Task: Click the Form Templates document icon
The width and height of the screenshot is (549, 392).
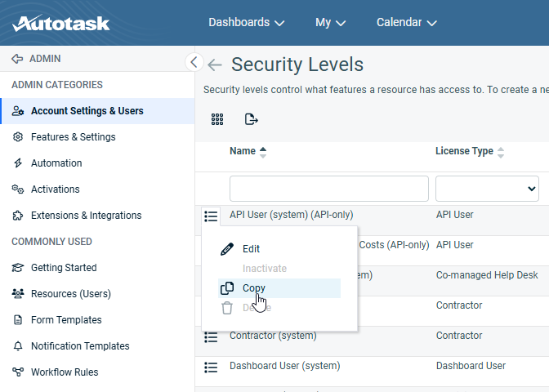Action: [18, 320]
